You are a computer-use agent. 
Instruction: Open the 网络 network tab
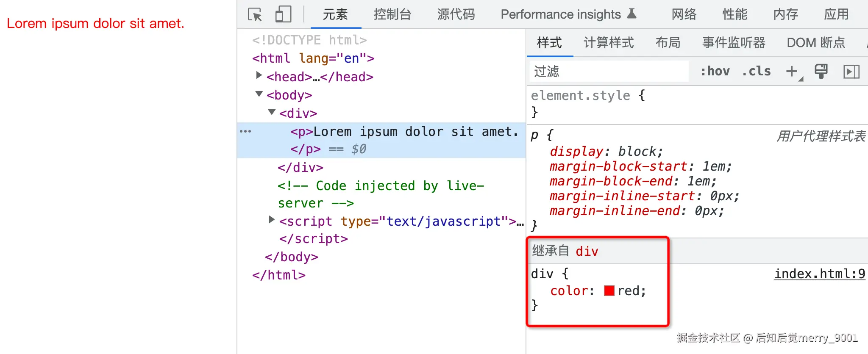pyautogui.click(x=684, y=14)
